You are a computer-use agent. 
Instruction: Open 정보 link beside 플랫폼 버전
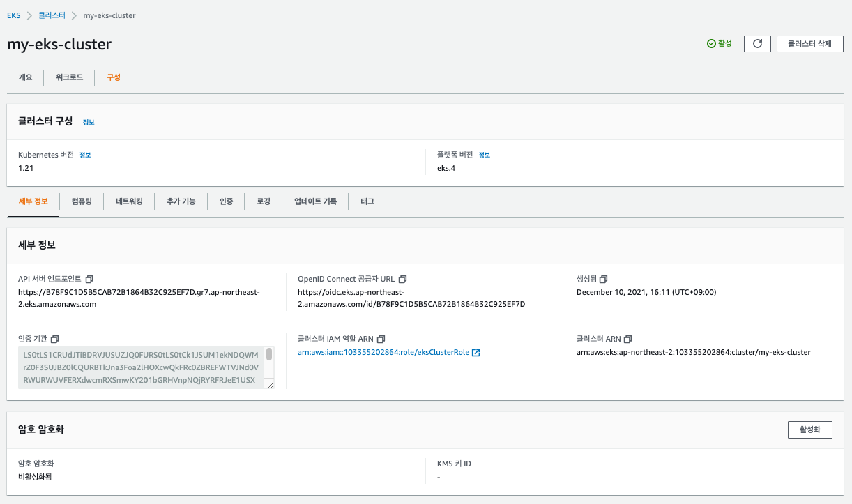[x=484, y=155]
